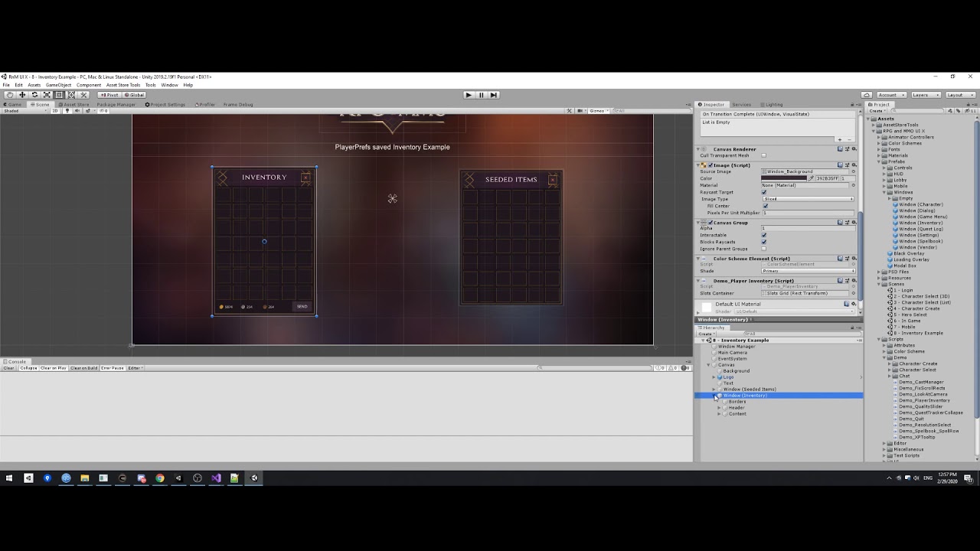
Task: Click the Alpha value field in Canvas Group
Action: pos(808,228)
